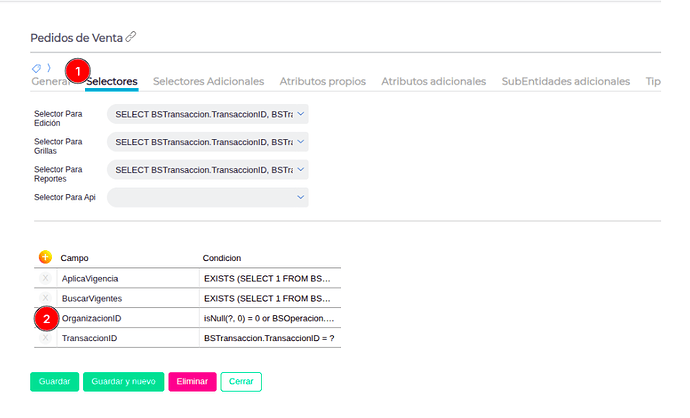Click the Selector Para Api label
The image size is (690, 418).
point(65,197)
